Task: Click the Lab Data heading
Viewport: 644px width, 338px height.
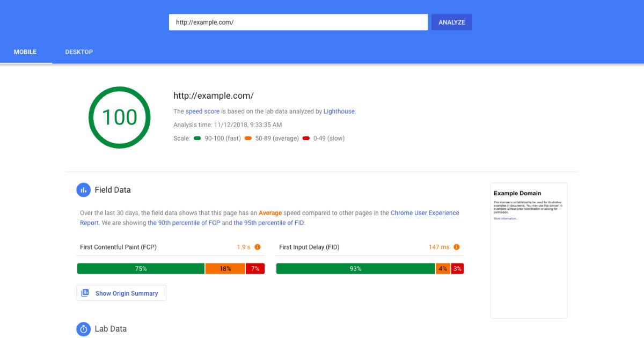Action: (111, 329)
